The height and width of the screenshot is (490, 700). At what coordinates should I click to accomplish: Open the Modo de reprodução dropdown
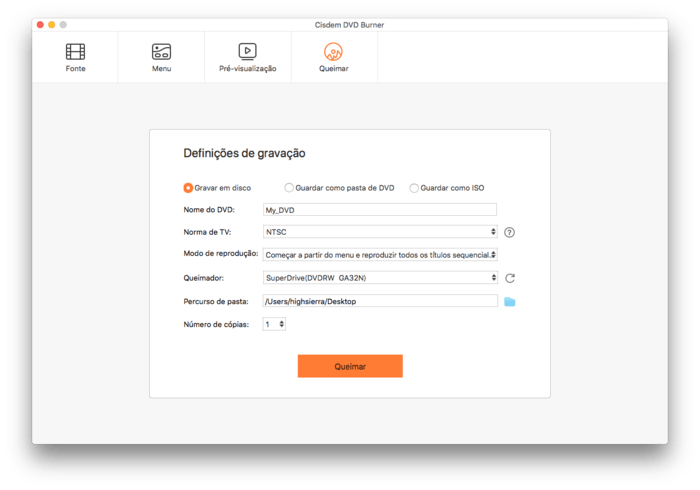[x=379, y=255]
